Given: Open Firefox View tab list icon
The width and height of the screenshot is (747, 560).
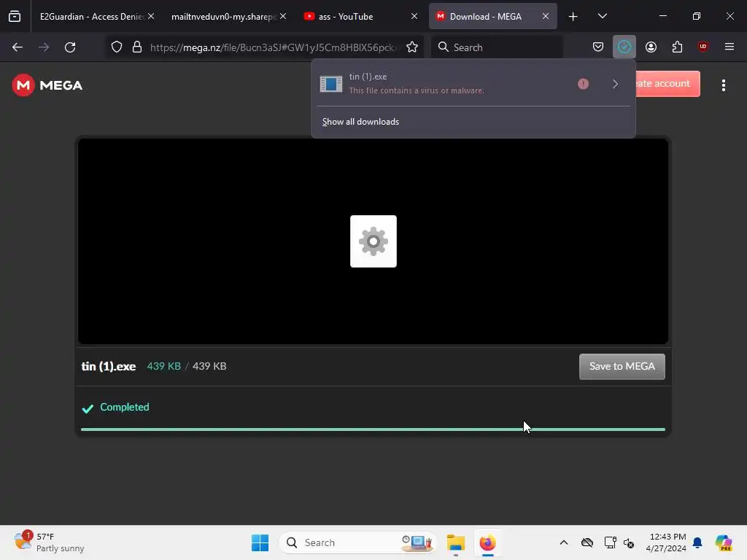Looking at the screenshot, I should (x=15, y=16).
